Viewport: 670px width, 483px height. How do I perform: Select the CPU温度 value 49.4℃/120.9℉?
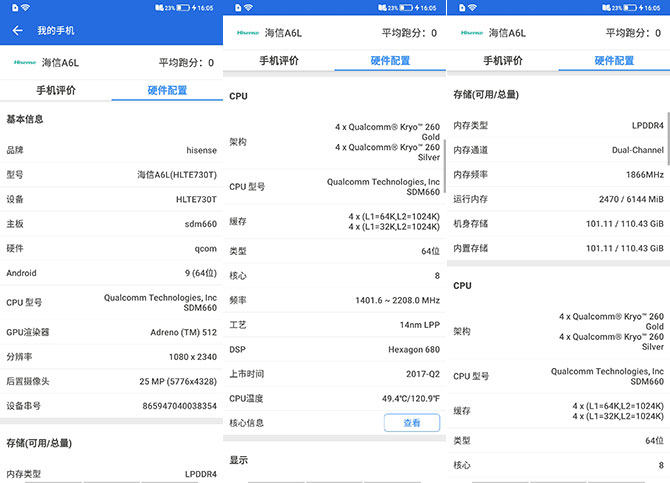click(x=411, y=398)
